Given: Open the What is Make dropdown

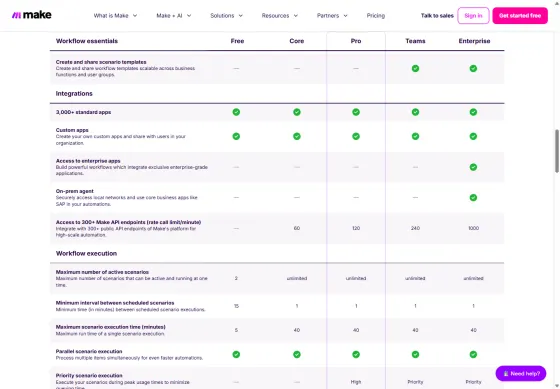Looking at the screenshot, I should pos(115,16).
